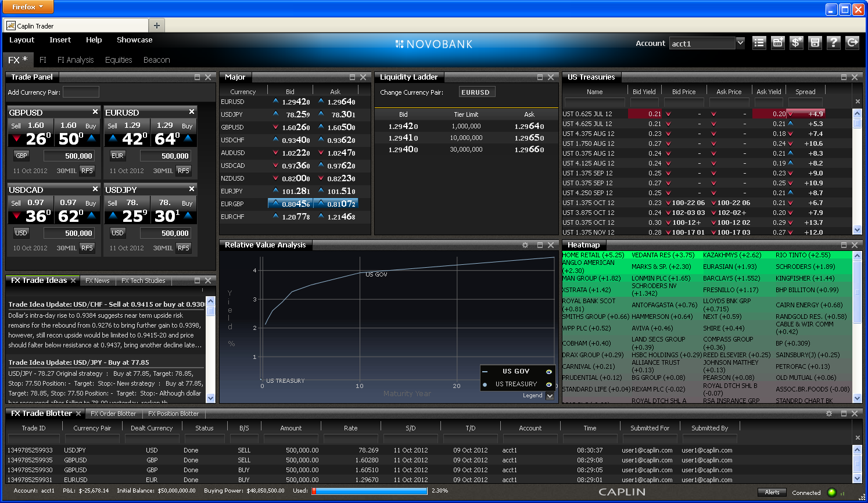
Task: Click the RFS button on EURUSD tile
Action: pyautogui.click(x=184, y=171)
